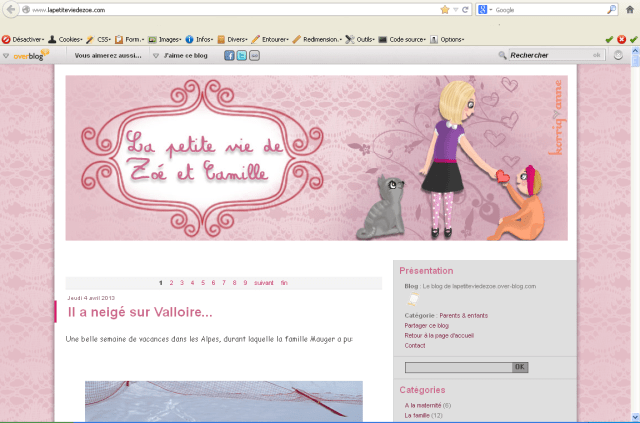The width and height of the screenshot is (640, 423).
Task: Click the Google search magnifier icon
Action: tap(611, 9)
